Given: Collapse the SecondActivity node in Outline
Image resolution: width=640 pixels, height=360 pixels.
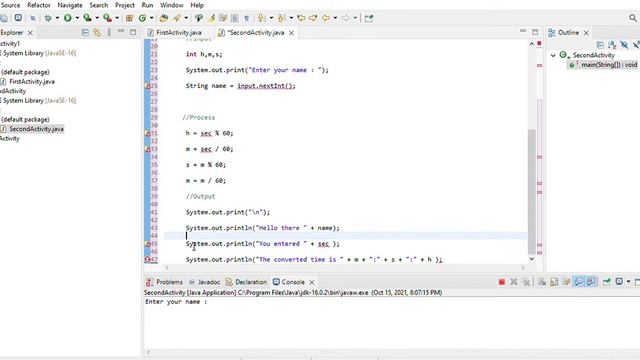Looking at the screenshot, I should [x=553, y=55].
